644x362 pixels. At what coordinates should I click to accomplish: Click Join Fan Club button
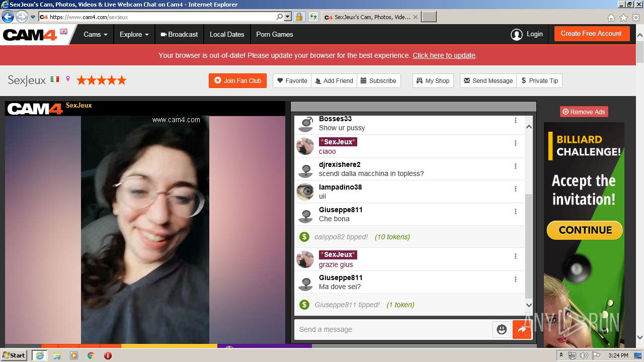click(x=237, y=80)
